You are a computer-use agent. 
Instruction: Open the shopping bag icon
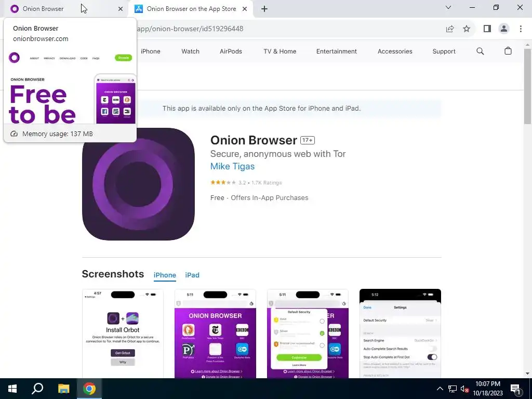(x=508, y=51)
